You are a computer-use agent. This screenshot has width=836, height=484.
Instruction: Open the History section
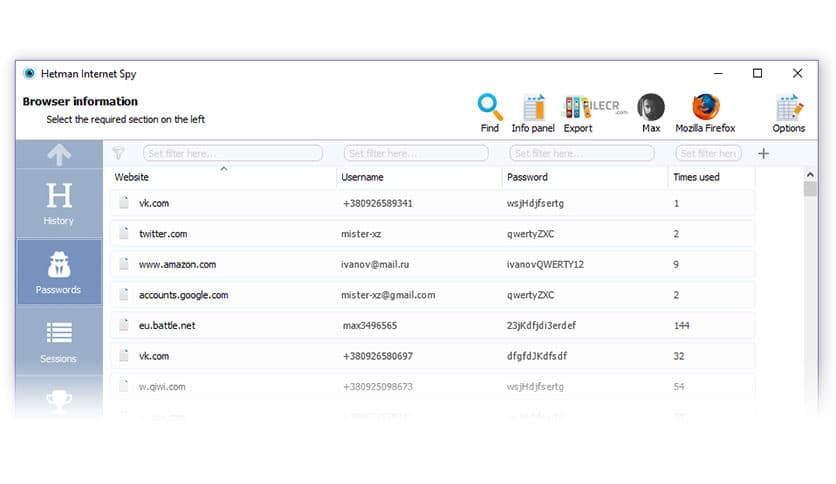click(59, 203)
